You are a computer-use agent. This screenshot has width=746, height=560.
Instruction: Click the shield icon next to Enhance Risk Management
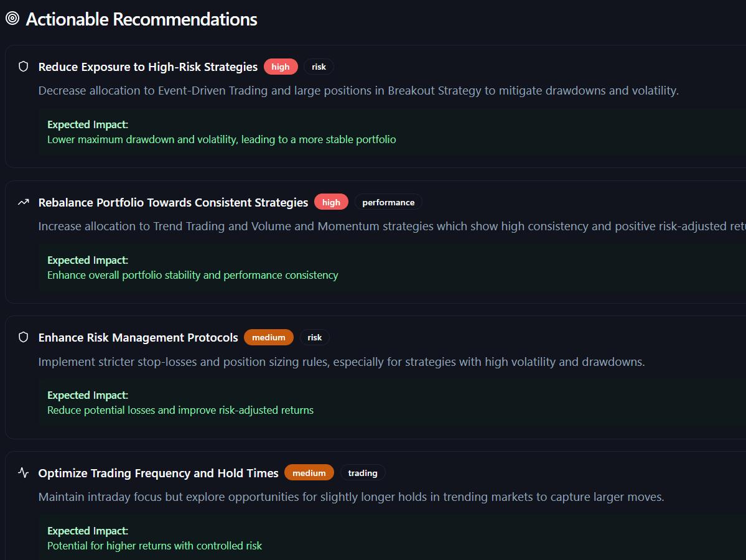pyautogui.click(x=23, y=336)
